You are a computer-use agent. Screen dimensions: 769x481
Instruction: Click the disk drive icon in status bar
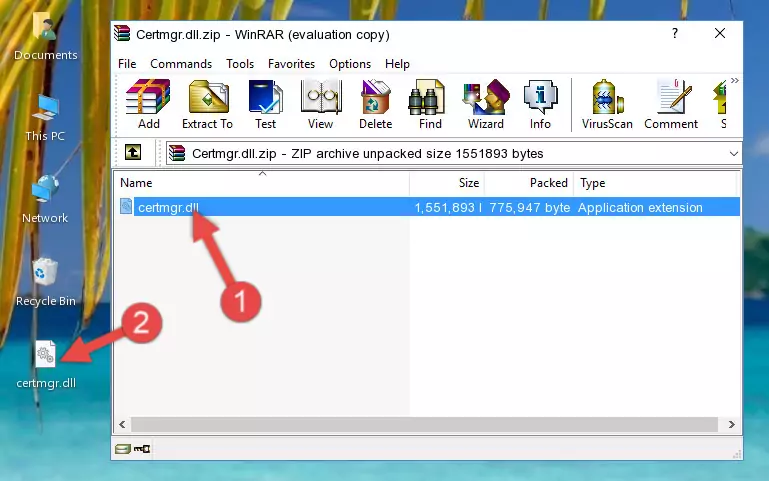click(x=123, y=448)
